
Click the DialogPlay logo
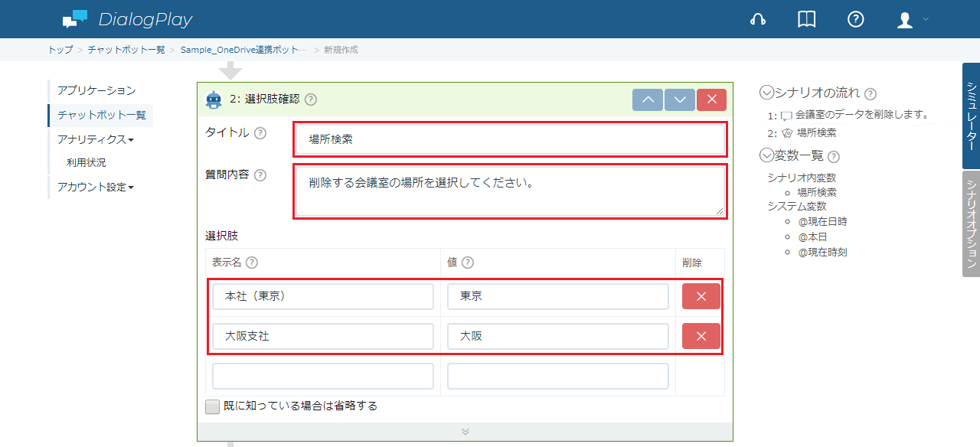(x=128, y=20)
